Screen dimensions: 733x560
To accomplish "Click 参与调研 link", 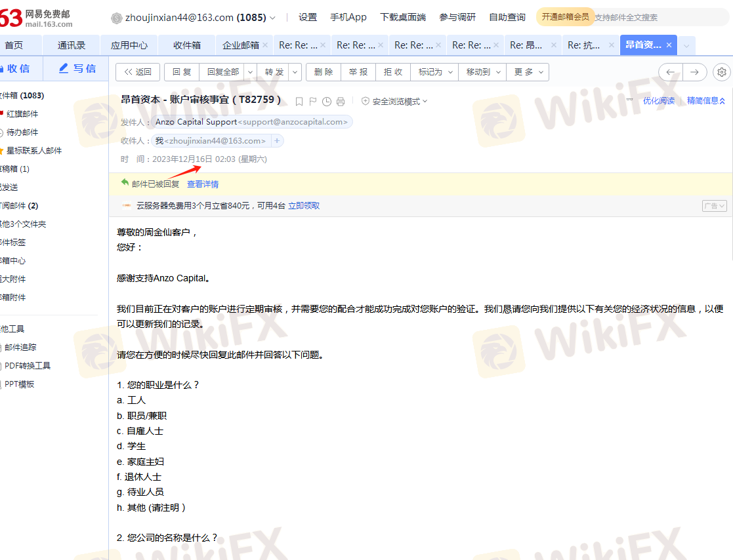I will [x=457, y=17].
